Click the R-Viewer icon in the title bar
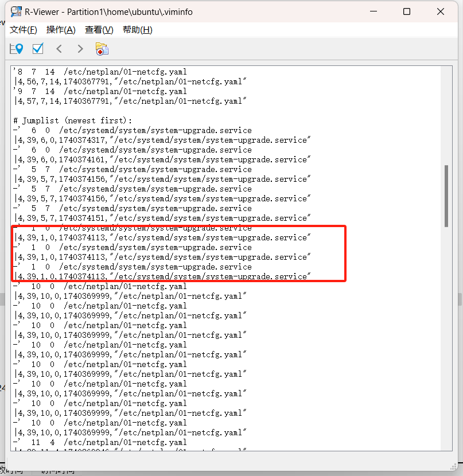Screen dimensions: 463x476 pyautogui.click(x=15, y=11)
